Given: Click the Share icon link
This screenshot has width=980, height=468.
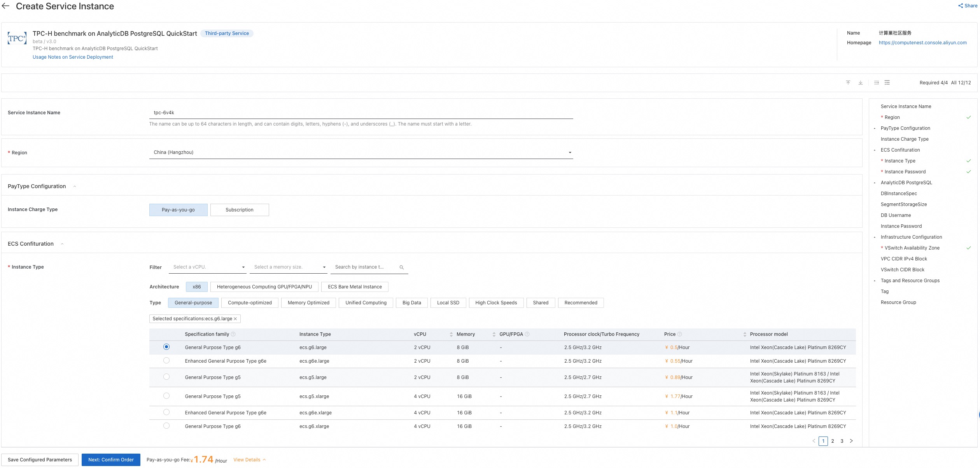Looking at the screenshot, I should pos(967,5).
